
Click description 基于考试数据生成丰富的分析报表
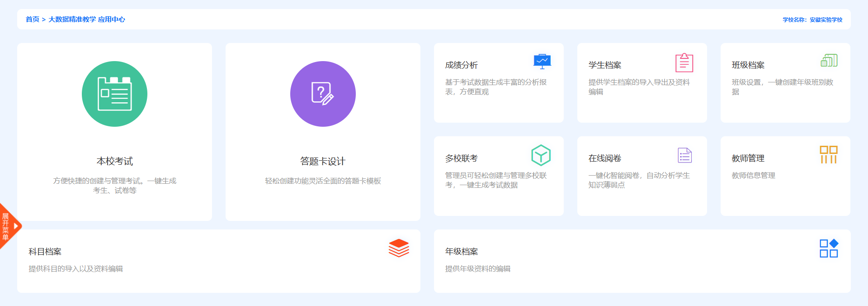coord(496,87)
